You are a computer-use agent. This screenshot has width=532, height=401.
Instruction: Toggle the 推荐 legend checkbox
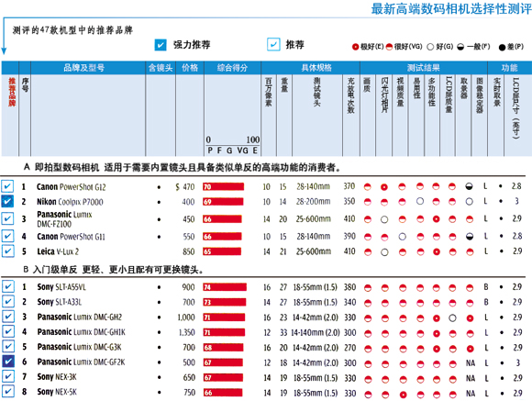pyautogui.click(x=273, y=44)
